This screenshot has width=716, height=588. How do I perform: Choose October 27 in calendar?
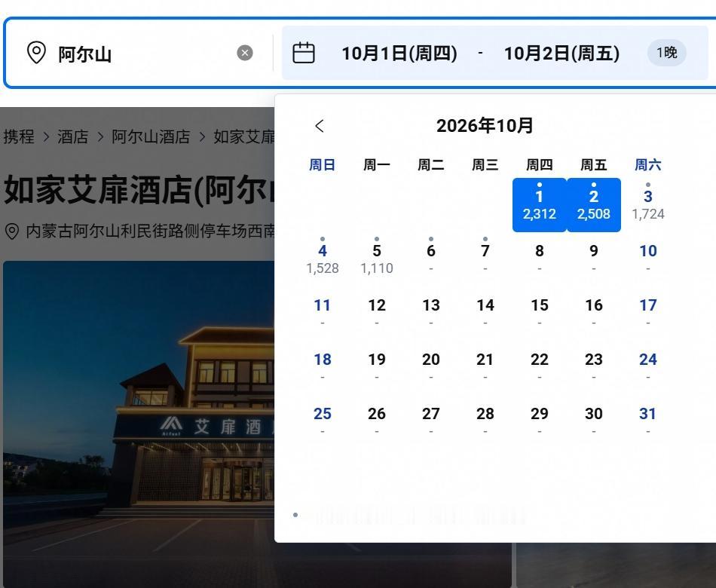431,422
